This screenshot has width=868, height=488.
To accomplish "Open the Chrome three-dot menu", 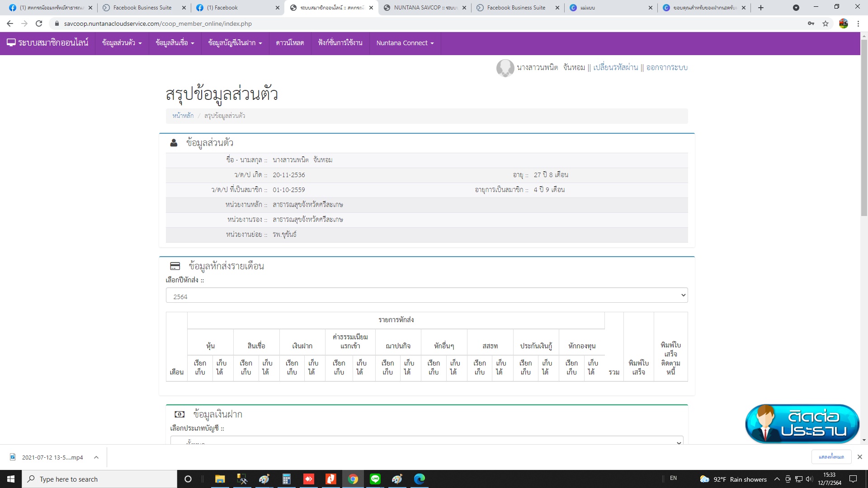I will tap(858, 23).
